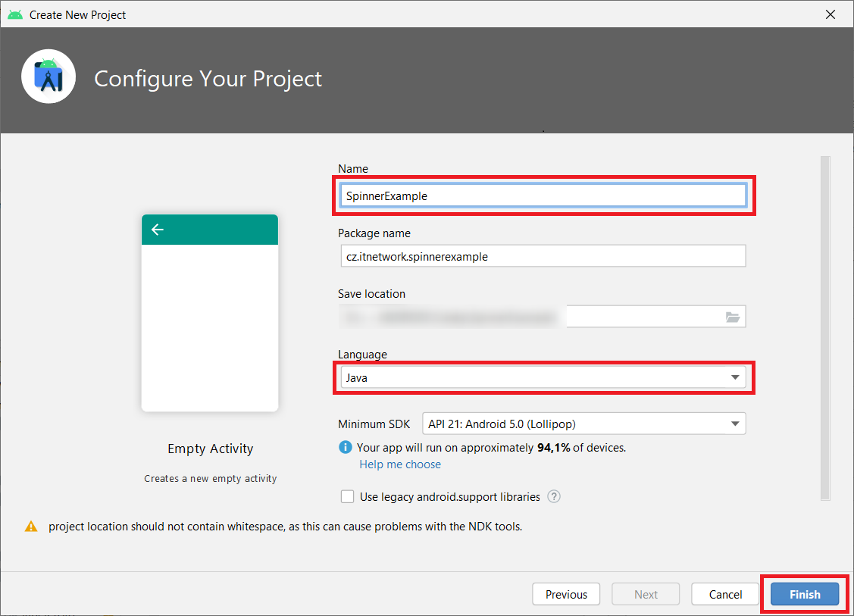Close the Create New Project dialog

[831, 14]
